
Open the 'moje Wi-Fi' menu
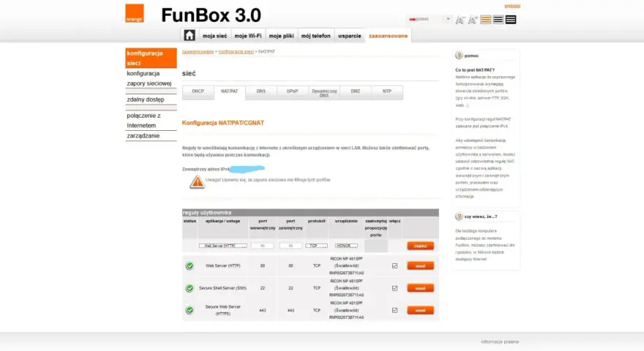(x=247, y=36)
